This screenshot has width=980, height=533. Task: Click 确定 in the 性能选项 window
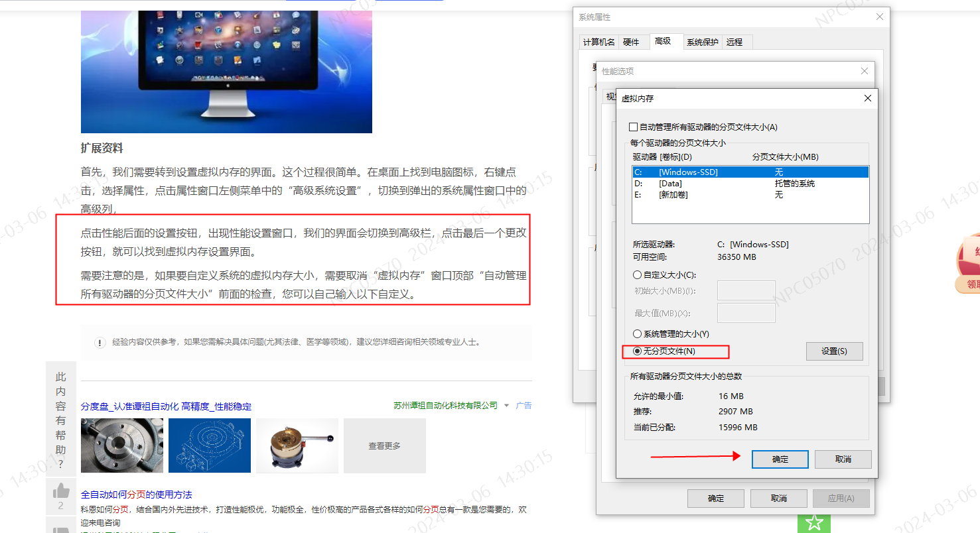716,499
